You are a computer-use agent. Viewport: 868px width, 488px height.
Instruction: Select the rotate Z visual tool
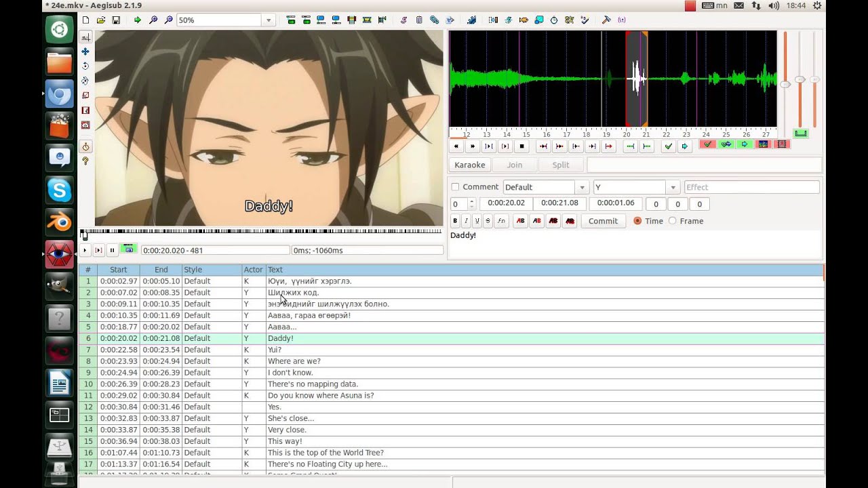(85, 66)
